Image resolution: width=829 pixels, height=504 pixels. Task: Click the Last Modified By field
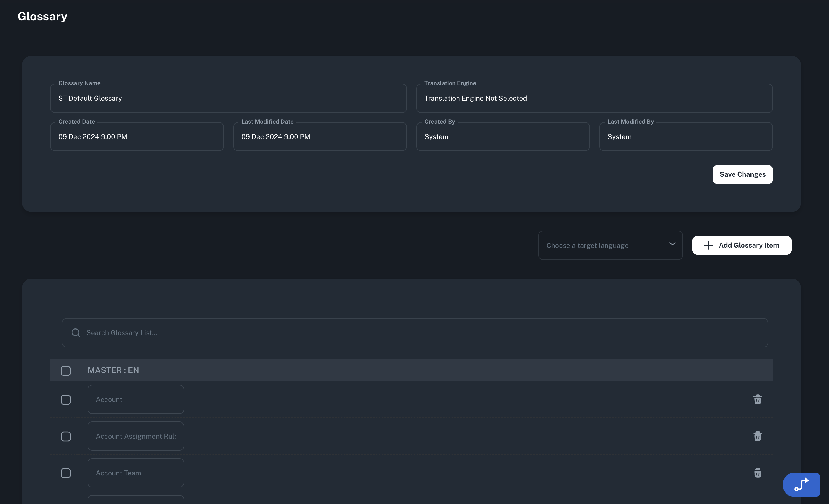coord(686,136)
